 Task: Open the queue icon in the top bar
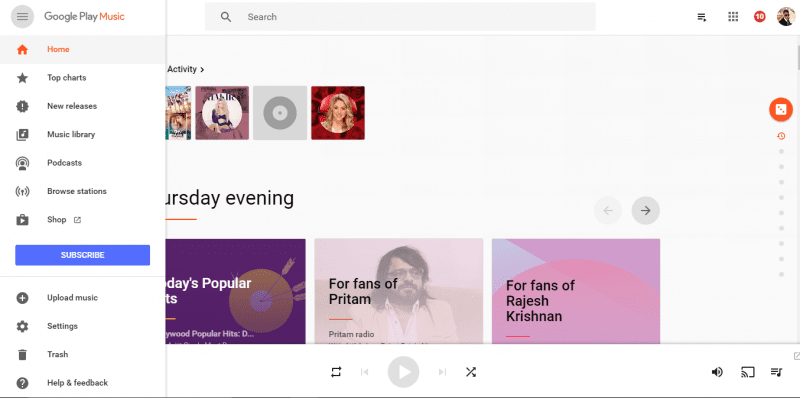[x=702, y=17]
